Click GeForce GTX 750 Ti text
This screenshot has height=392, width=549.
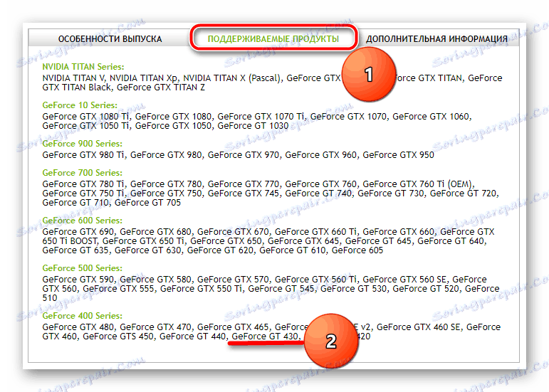83,194
